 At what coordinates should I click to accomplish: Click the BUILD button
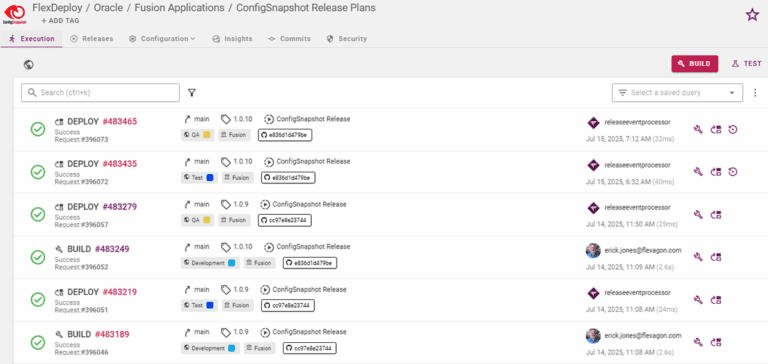[695, 64]
